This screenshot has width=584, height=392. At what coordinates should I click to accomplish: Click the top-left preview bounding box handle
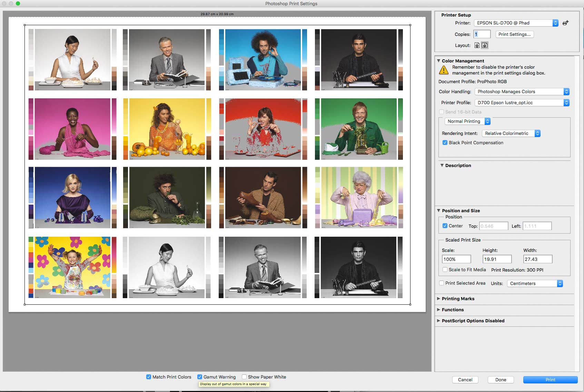click(24, 25)
